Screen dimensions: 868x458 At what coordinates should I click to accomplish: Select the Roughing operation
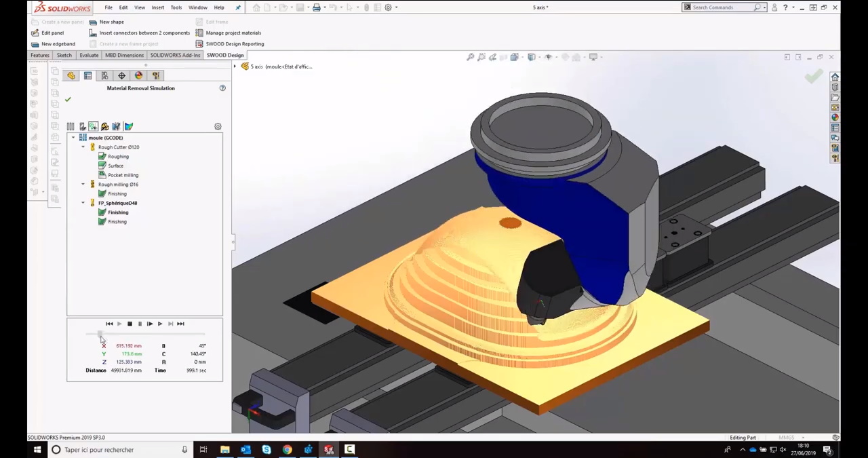click(118, 157)
